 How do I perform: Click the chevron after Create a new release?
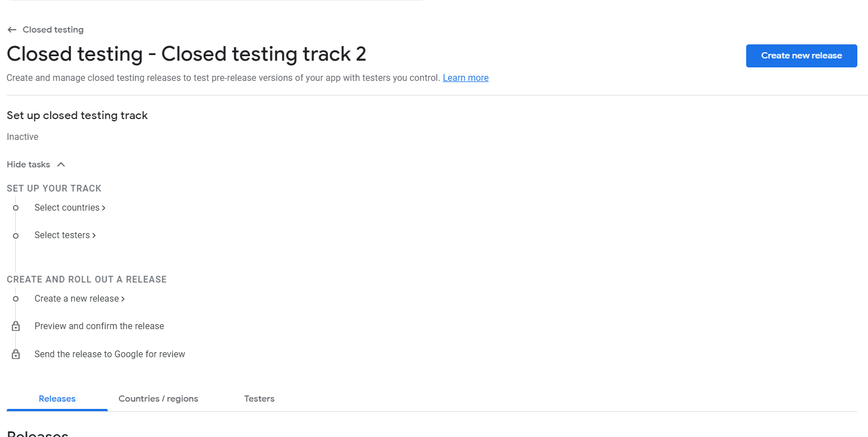pos(123,299)
